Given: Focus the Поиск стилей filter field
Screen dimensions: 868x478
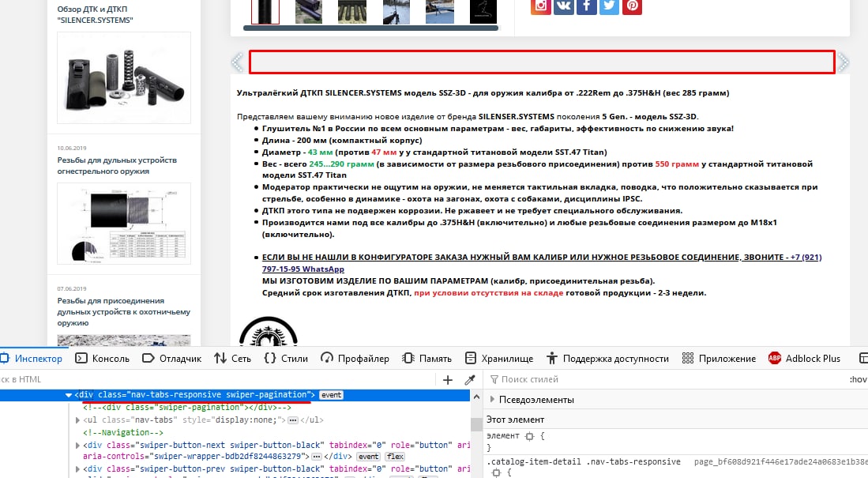Looking at the screenshot, I should click(x=664, y=379).
